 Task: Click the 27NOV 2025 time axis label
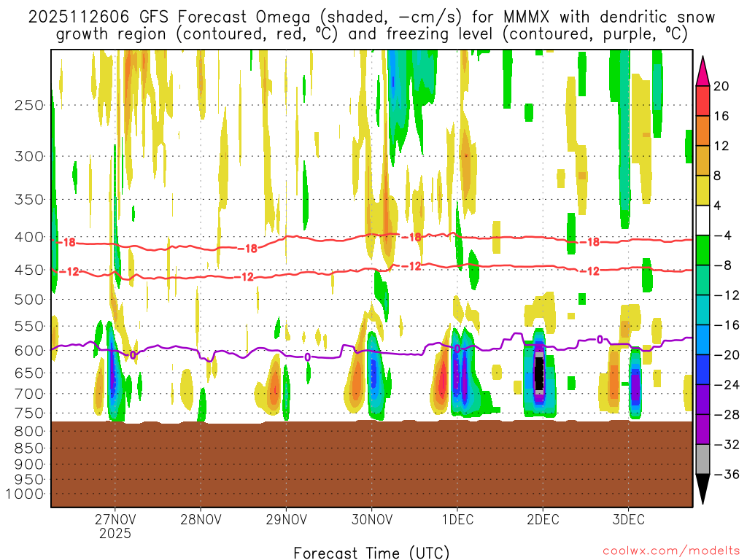[115, 526]
